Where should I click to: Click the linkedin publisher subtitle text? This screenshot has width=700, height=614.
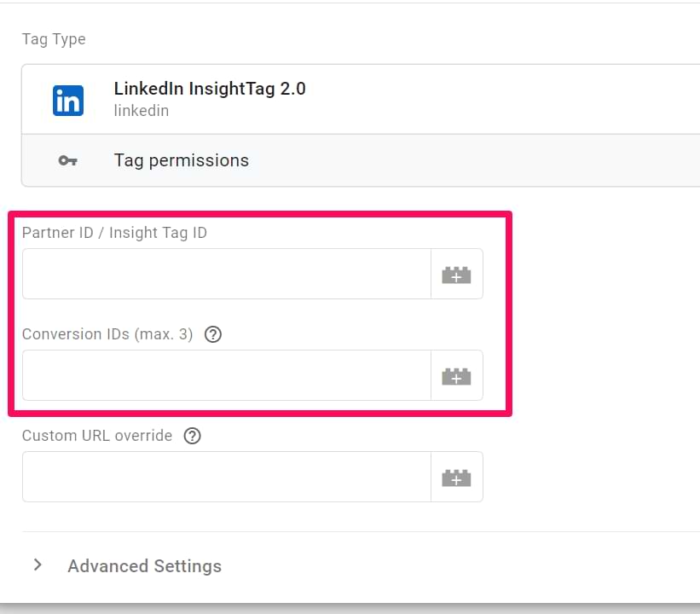click(142, 111)
